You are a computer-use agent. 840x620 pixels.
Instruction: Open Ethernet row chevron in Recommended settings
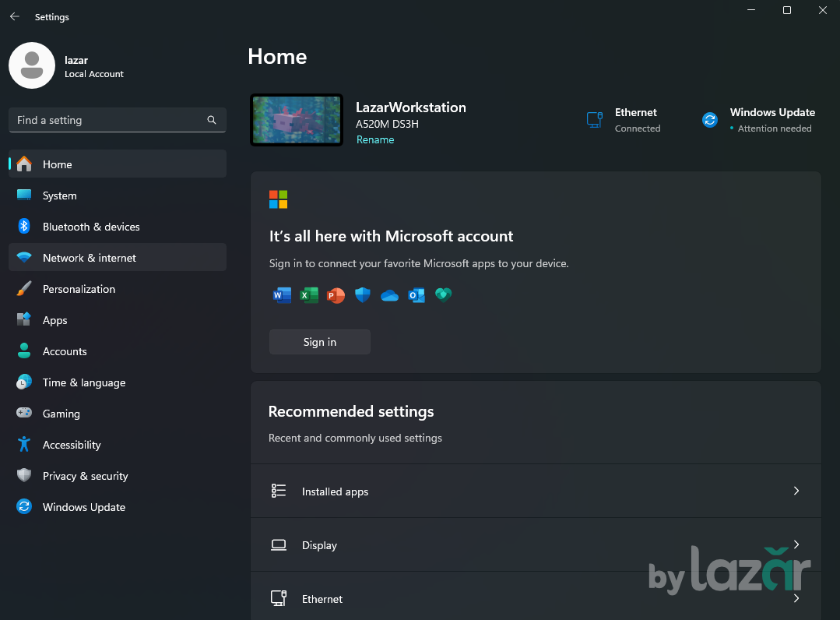coord(796,598)
